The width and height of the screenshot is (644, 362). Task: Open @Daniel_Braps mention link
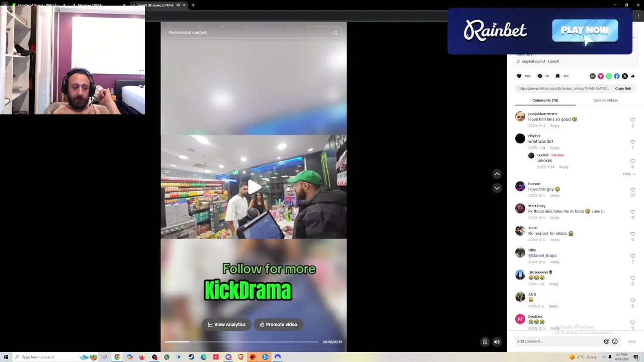click(542, 255)
